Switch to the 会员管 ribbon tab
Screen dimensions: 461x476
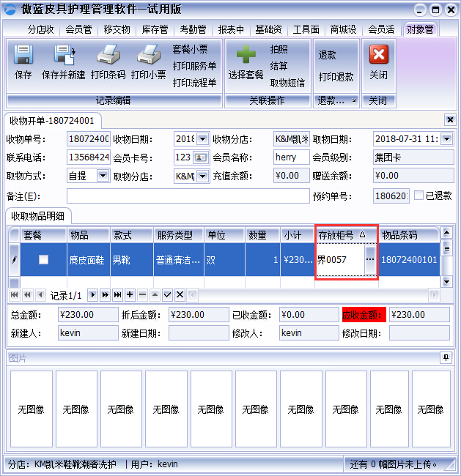[78, 29]
